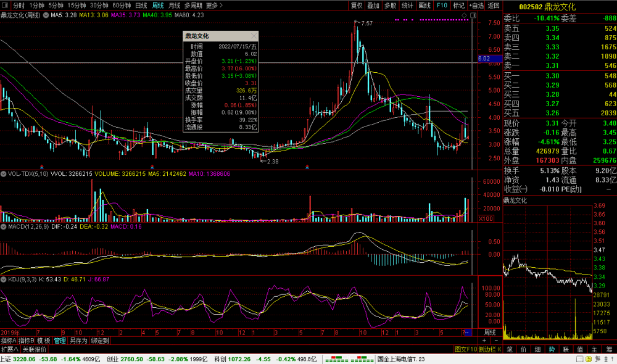
Task: Switch to 日线 daily chart period
Action: (141, 5)
